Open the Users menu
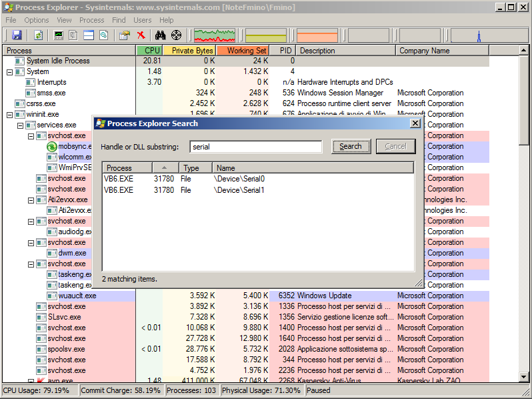The width and height of the screenshot is (532, 399). pyautogui.click(x=143, y=20)
